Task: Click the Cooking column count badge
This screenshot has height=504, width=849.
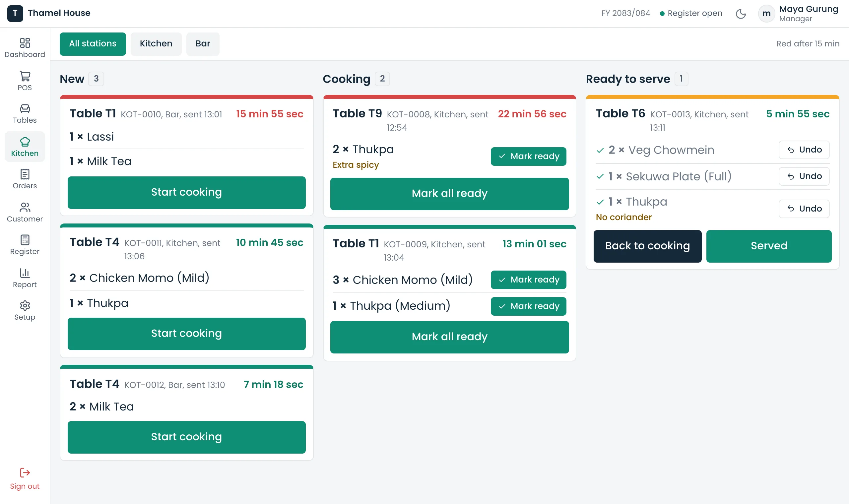Action: [382, 79]
